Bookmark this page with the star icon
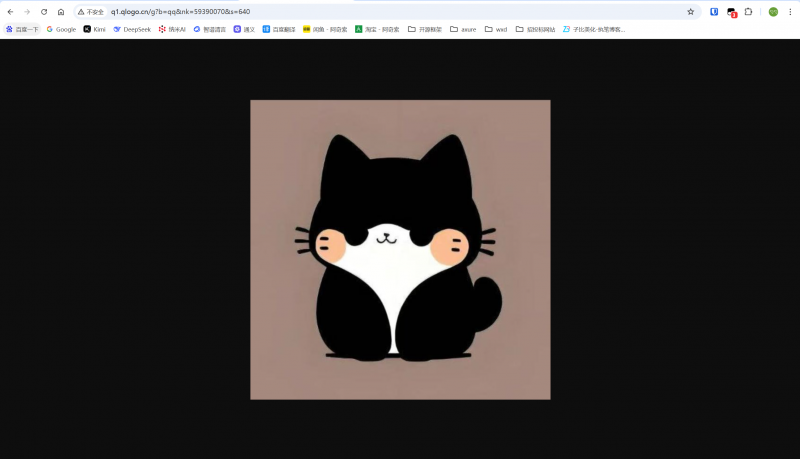The image size is (800, 459). (x=690, y=12)
